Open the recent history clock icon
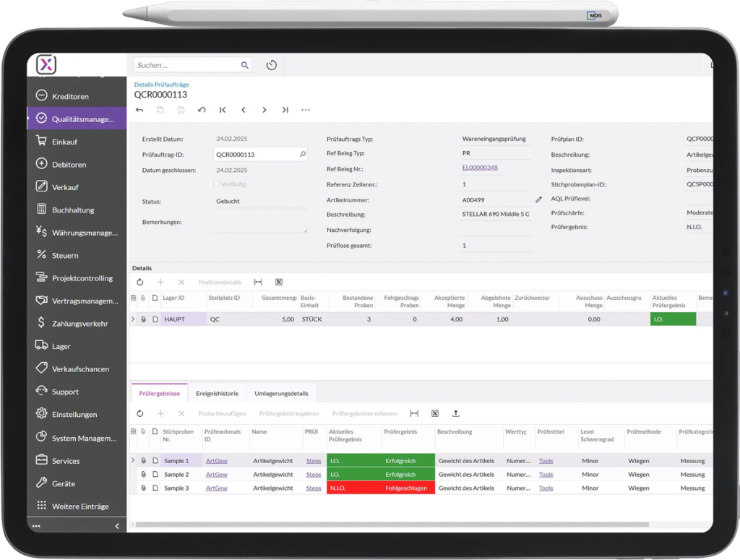Viewport: 740px width, 560px height. coord(272,65)
